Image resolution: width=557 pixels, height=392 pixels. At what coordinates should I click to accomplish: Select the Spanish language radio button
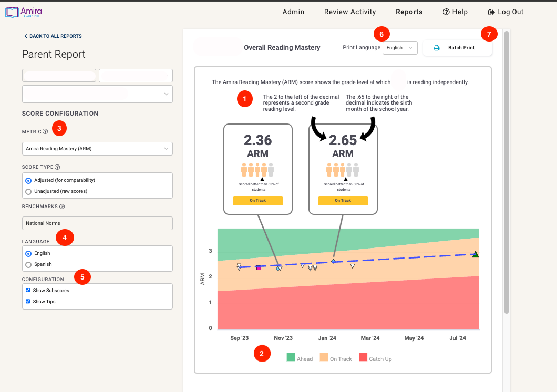(x=28, y=264)
